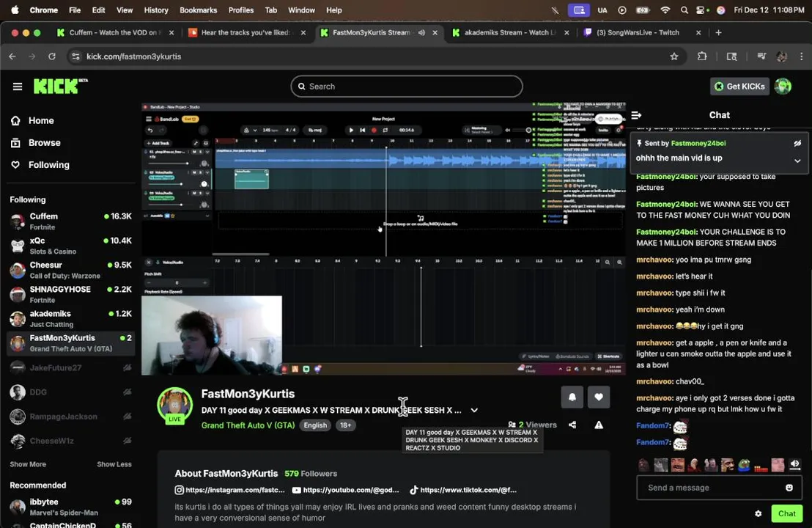
Task: Click the FastMon3yKurtis LIVE avatar
Action: point(175,406)
